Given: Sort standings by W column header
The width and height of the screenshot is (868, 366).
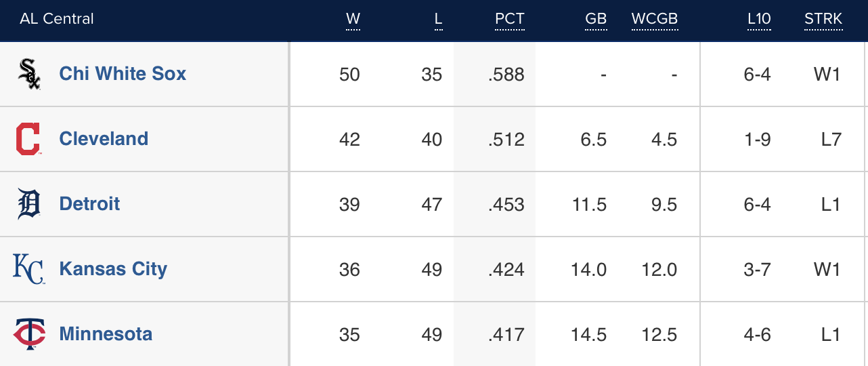Looking at the screenshot, I should 353,19.
